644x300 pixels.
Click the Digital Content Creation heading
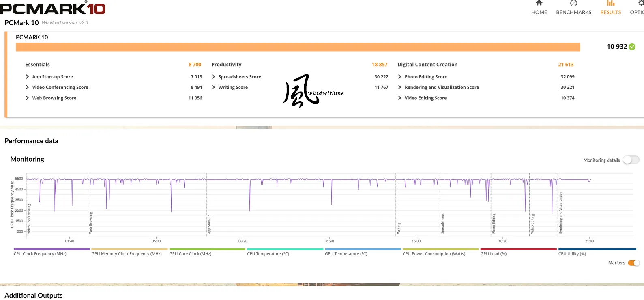coord(427,65)
